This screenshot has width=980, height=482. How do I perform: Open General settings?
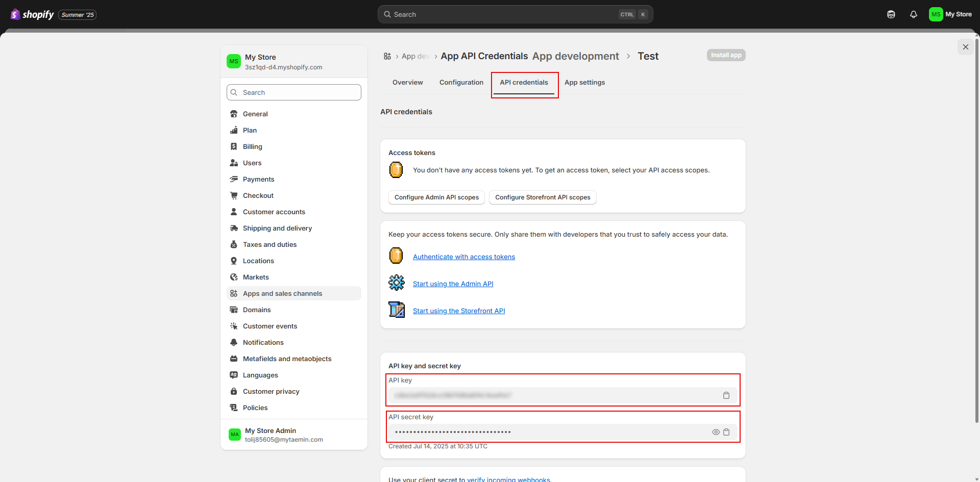pos(294,114)
